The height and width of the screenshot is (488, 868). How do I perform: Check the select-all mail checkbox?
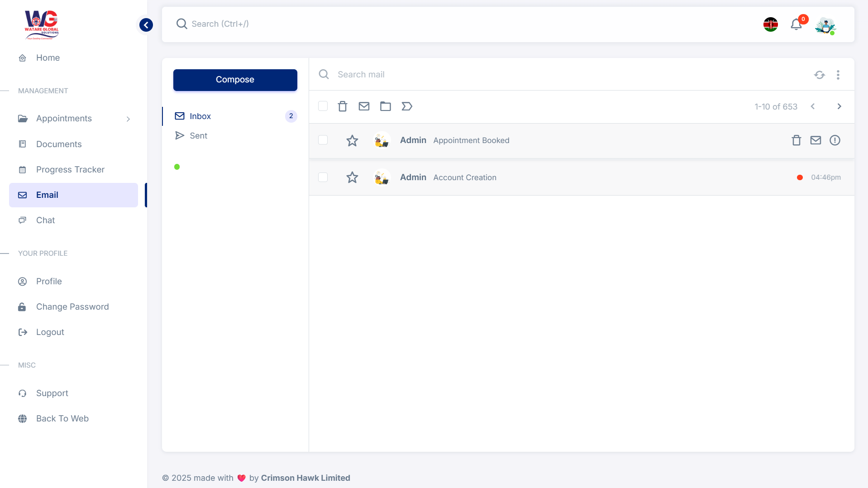(323, 106)
